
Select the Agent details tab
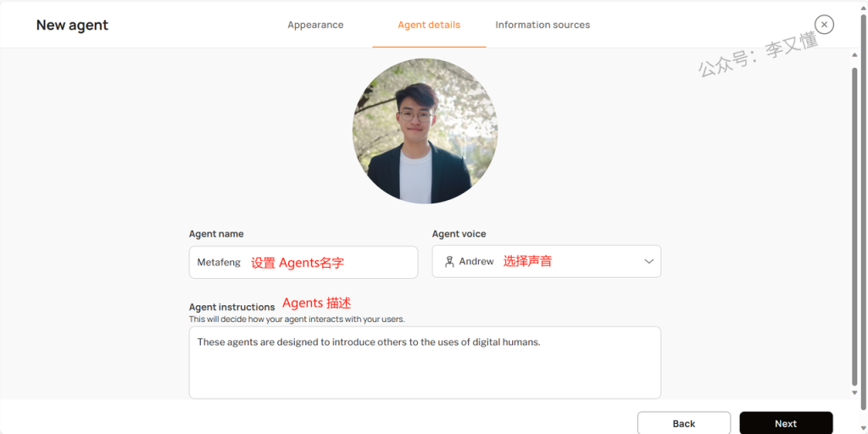pos(429,25)
